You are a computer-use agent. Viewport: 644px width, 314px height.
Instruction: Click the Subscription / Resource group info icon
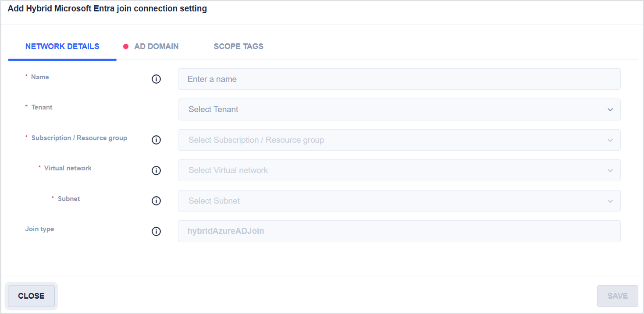pyautogui.click(x=156, y=140)
